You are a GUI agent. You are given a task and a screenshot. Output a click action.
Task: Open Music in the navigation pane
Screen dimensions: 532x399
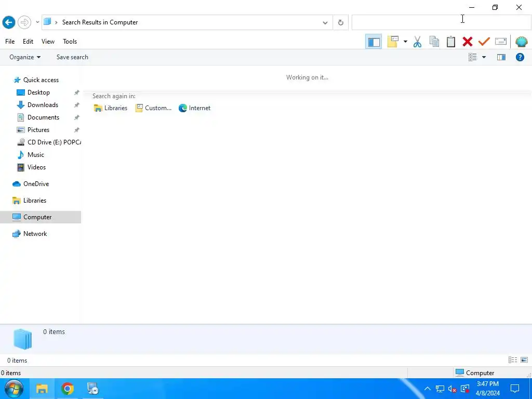[36, 155]
